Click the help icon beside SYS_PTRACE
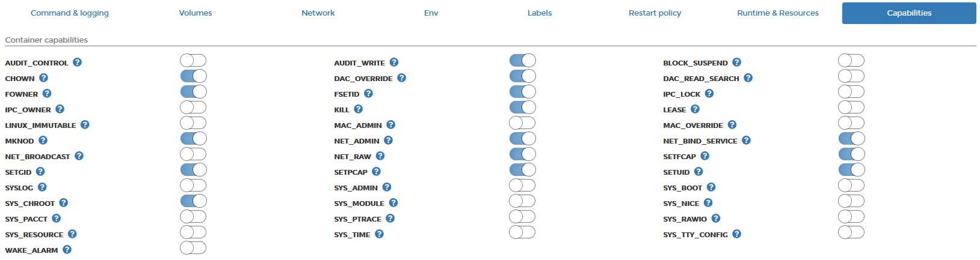The width and height of the screenshot is (980, 260). [390, 219]
